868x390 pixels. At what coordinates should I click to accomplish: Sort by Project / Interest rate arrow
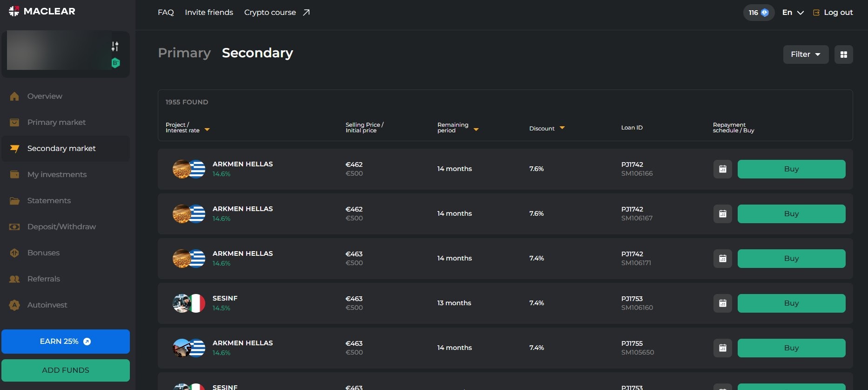pyautogui.click(x=207, y=130)
